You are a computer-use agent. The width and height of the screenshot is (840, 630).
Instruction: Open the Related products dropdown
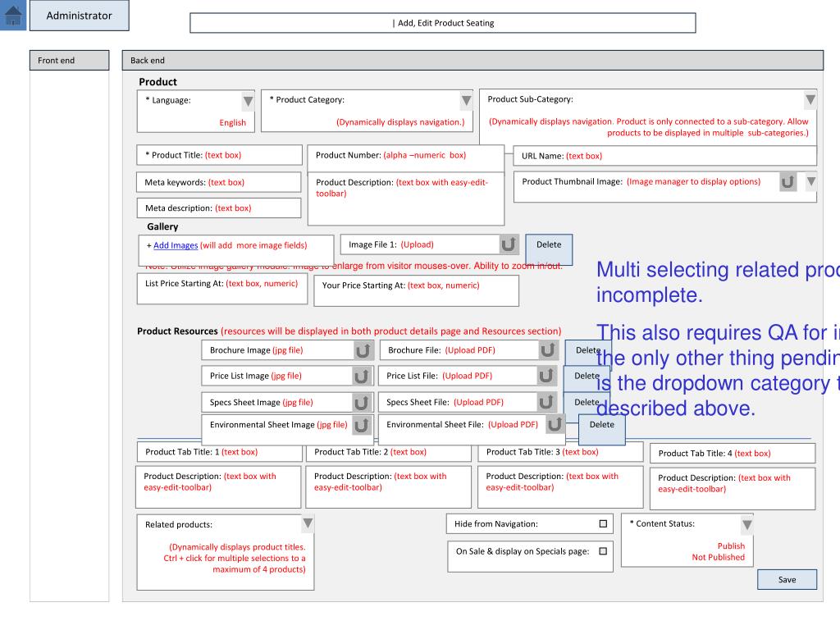coord(308,523)
